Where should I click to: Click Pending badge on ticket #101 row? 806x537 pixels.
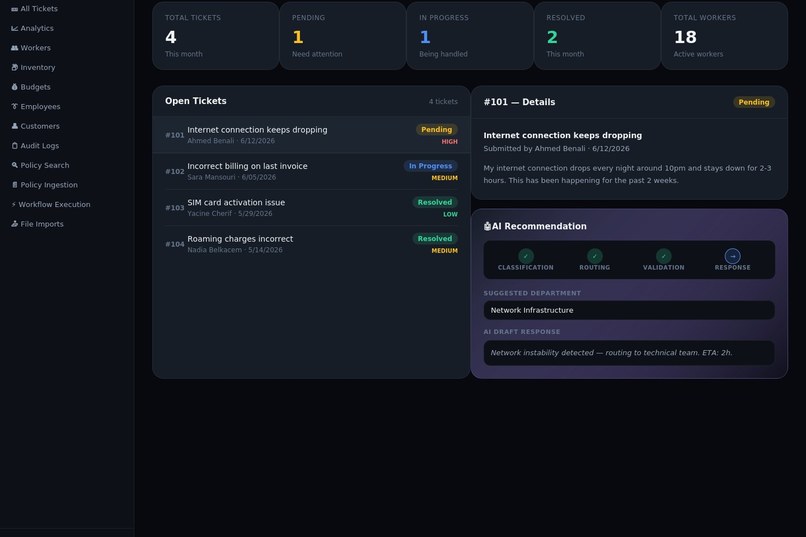click(436, 129)
